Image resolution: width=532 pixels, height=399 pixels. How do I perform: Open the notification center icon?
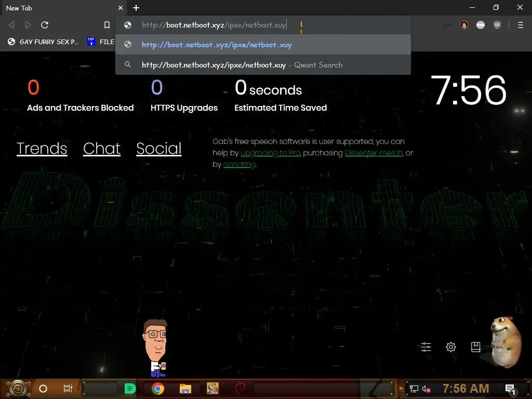click(x=511, y=389)
